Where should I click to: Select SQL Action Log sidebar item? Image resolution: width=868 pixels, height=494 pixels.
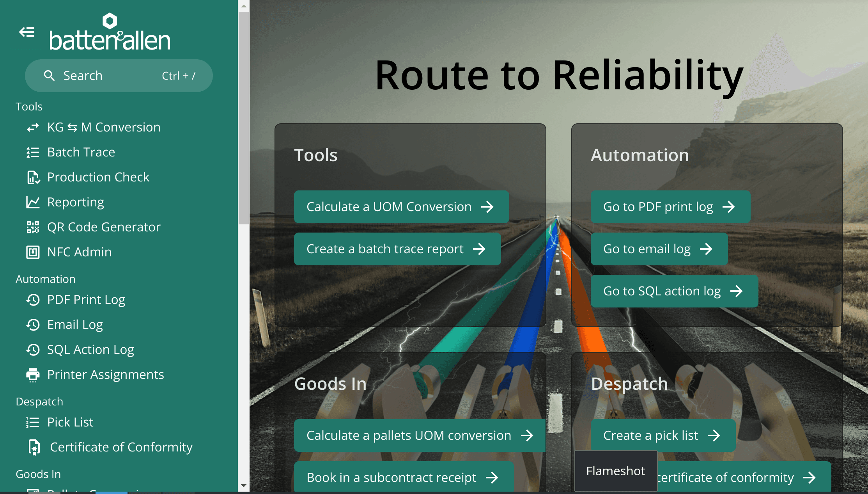click(90, 350)
